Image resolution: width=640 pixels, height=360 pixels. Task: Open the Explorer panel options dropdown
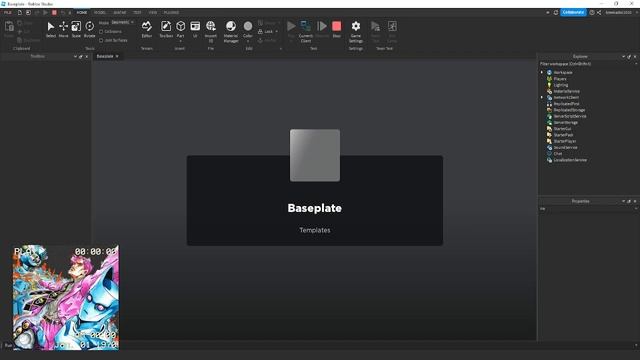(623, 56)
